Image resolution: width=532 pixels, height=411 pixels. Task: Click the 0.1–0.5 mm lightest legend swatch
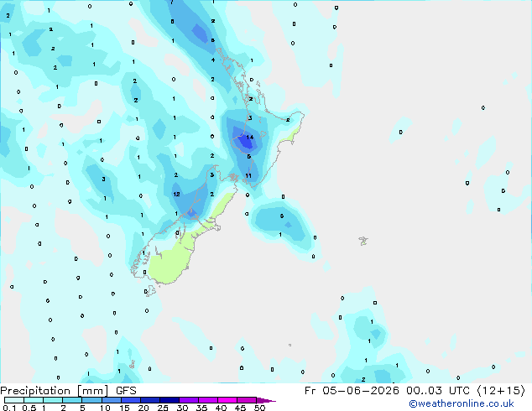tap(14, 400)
